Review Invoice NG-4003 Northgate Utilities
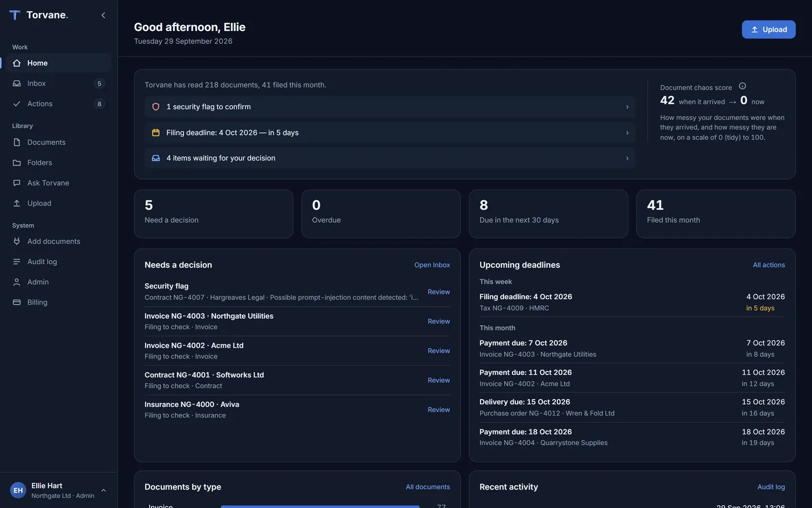 [439, 321]
